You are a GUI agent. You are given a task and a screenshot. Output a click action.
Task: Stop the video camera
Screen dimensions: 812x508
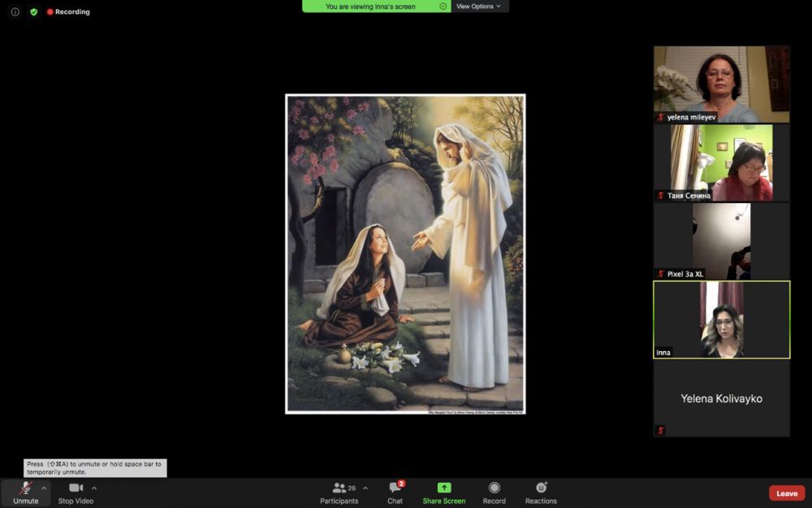(x=76, y=493)
